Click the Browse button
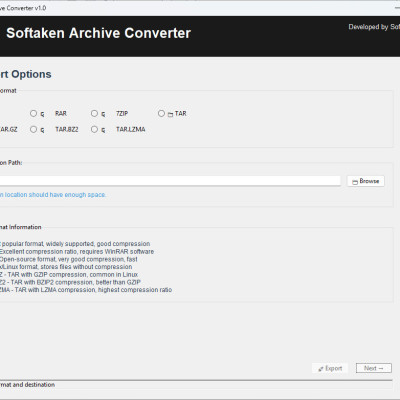This screenshot has width=400, height=400. tap(366, 181)
